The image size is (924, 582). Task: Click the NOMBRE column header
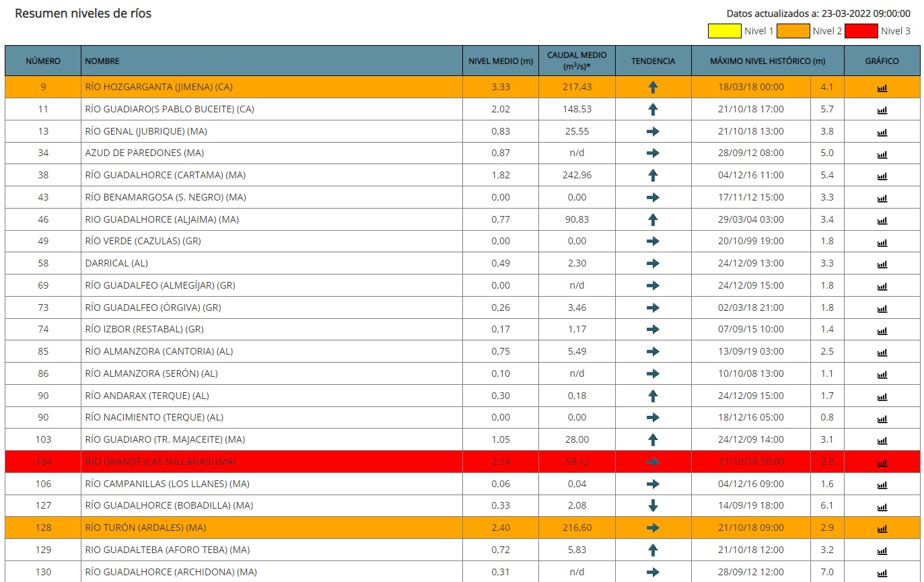click(x=272, y=61)
